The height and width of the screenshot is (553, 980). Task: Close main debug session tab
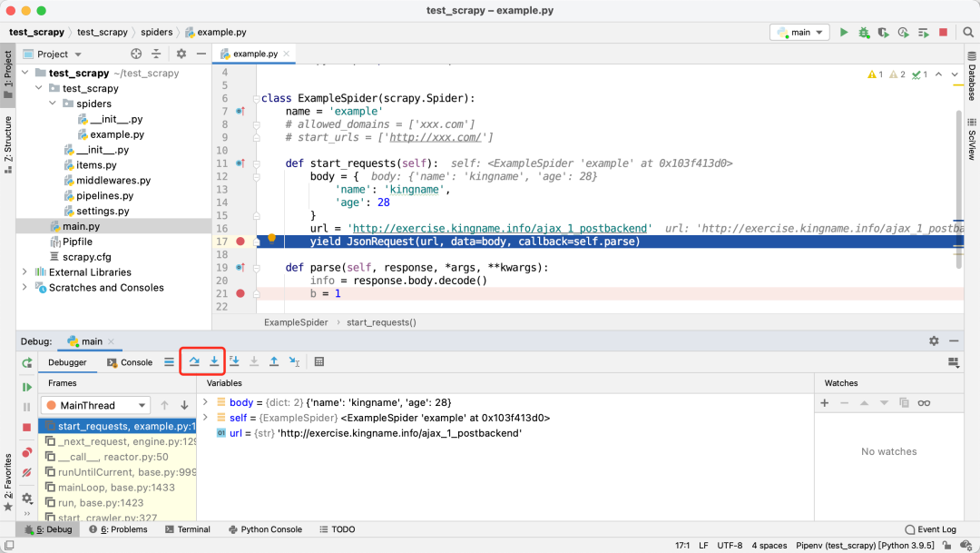pyautogui.click(x=112, y=341)
